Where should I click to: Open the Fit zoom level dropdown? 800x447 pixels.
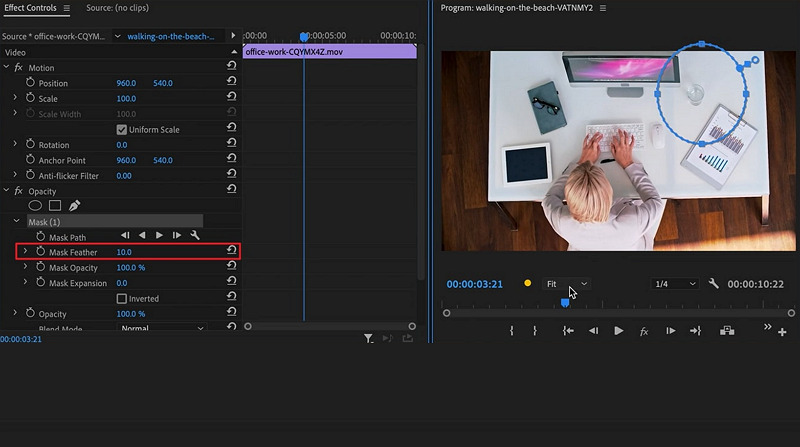coord(566,284)
